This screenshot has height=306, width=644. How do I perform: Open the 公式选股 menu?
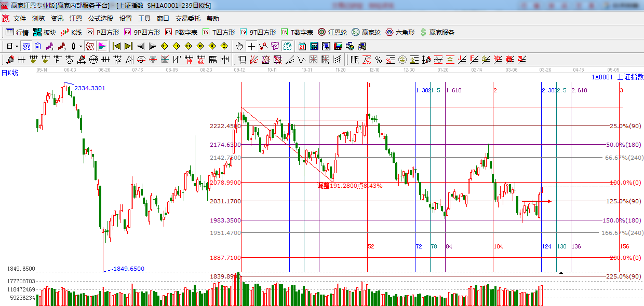[100, 19]
